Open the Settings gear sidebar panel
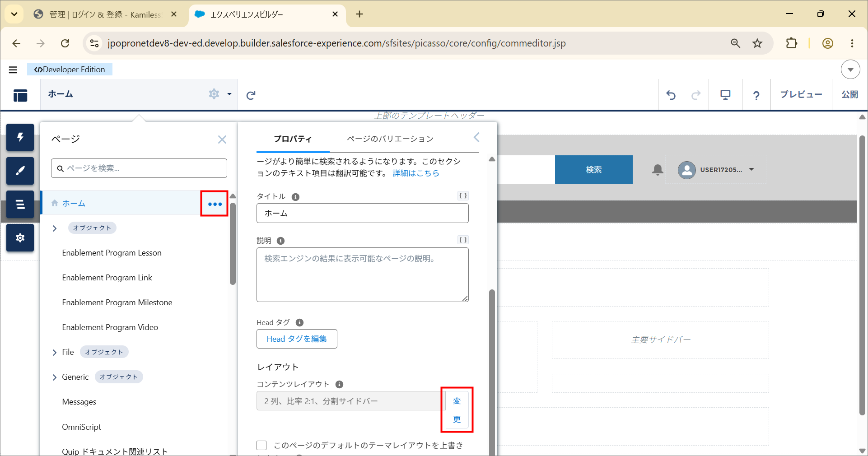 (x=20, y=237)
